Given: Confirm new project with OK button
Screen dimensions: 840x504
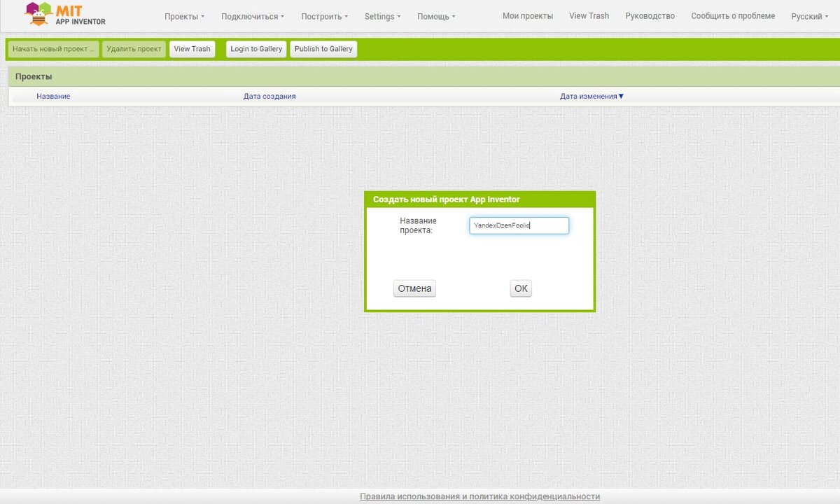Looking at the screenshot, I should (x=521, y=288).
